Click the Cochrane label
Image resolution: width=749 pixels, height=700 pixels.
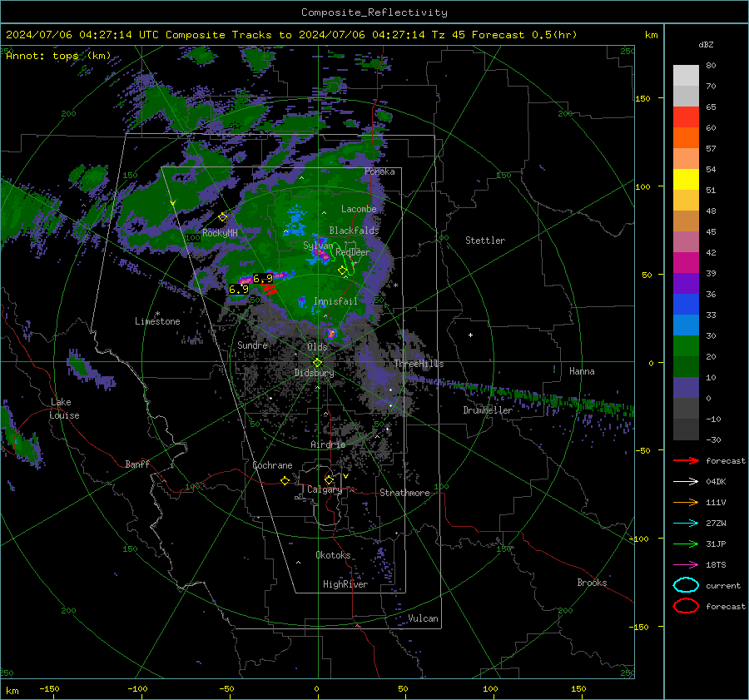272,465
